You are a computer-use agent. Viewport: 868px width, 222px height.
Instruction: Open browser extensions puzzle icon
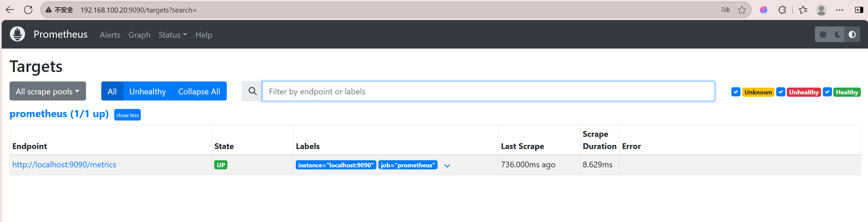(782, 10)
